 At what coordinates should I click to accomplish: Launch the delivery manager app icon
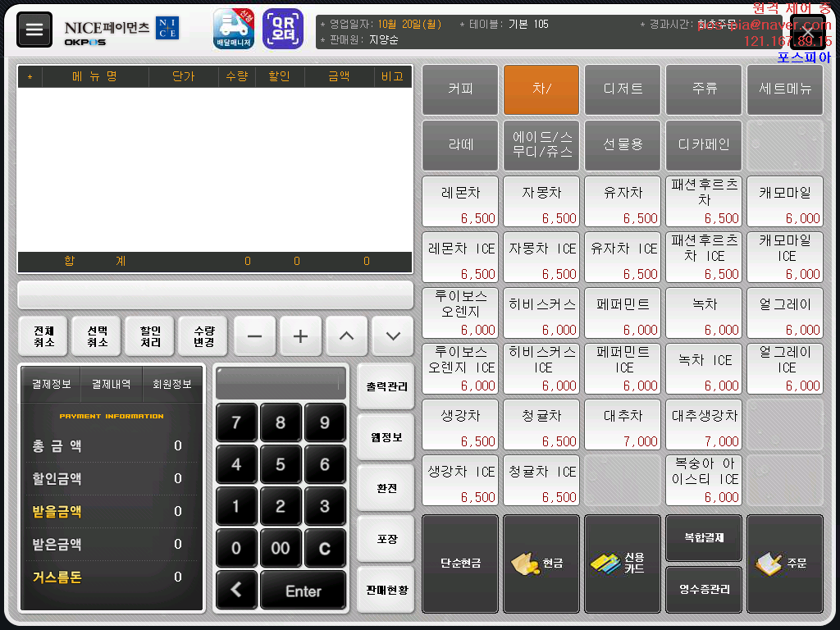(x=234, y=29)
